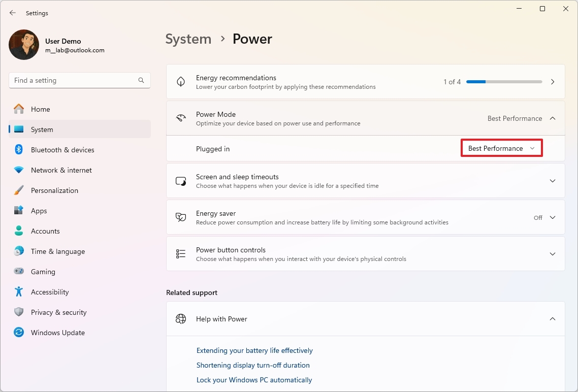Image resolution: width=578 pixels, height=392 pixels.
Task: Collapse the Power Mode section
Action: pos(553,118)
